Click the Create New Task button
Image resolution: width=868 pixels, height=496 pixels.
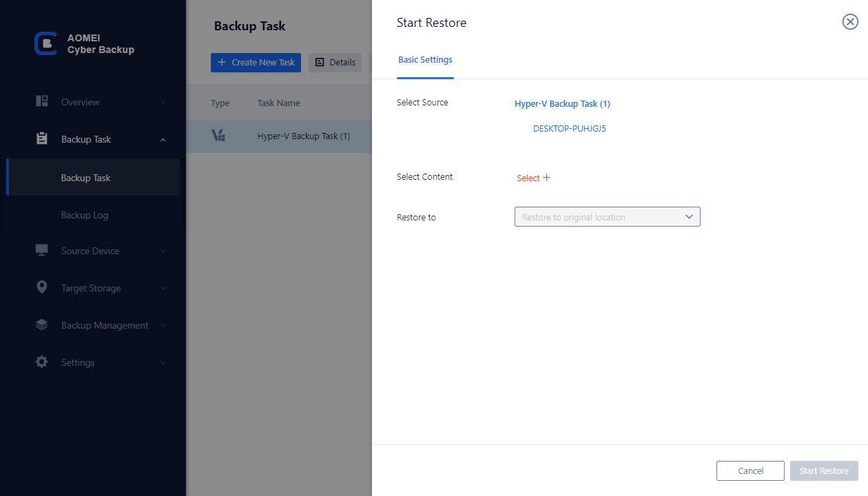pyautogui.click(x=256, y=62)
